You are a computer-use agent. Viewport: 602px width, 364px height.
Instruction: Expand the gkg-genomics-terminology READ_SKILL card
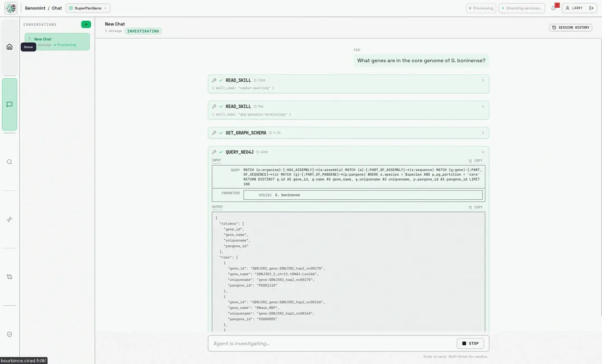pos(483,106)
